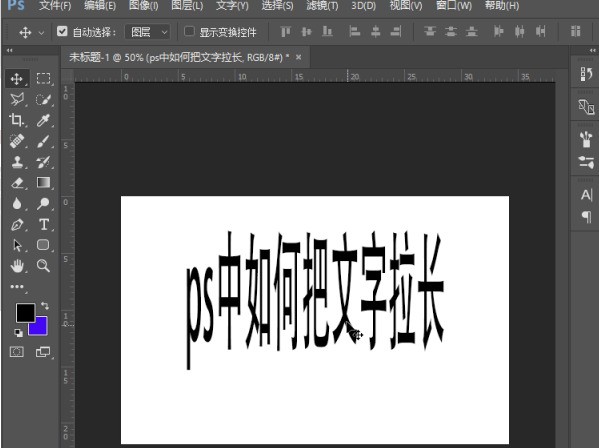Enable the 显示变换控件 checkbox
The height and width of the screenshot is (448, 599).
189,31
